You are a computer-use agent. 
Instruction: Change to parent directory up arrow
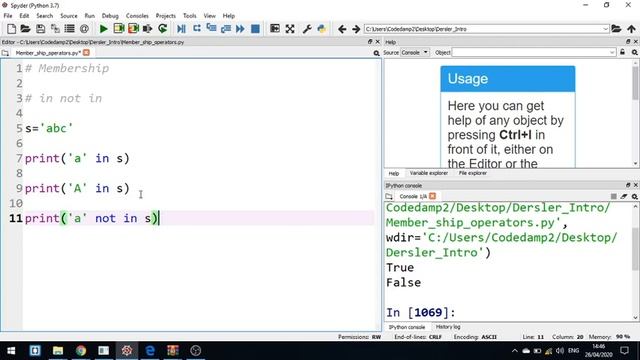click(x=631, y=29)
